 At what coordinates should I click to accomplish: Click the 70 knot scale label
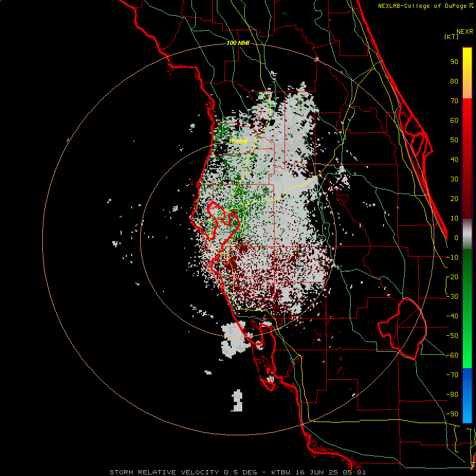(454, 101)
